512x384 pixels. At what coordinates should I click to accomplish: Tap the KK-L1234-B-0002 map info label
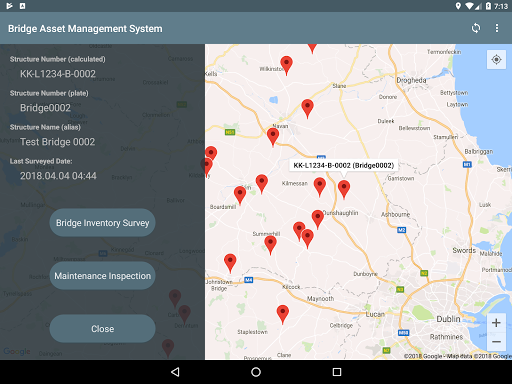[343, 165]
